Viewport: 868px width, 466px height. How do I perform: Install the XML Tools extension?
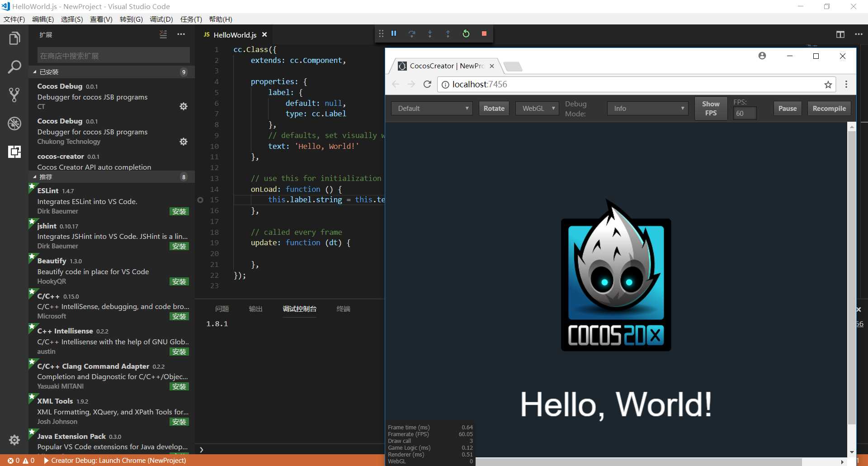(x=179, y=422)
